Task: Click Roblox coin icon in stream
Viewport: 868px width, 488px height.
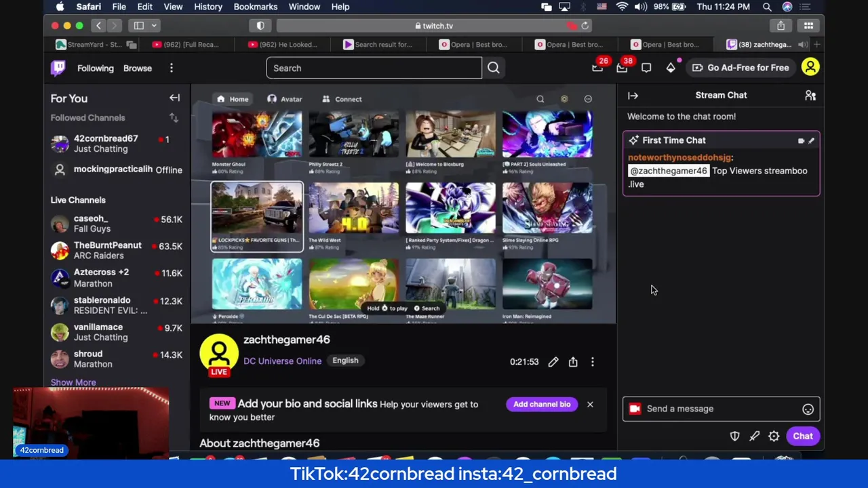Action: [x=564, y=99]
